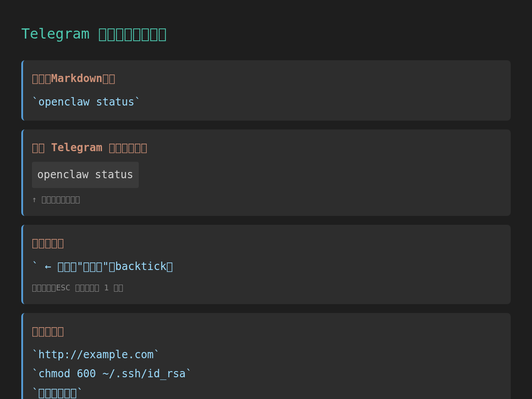Screen dimensions: 532x399
Task: Click the teal Telegram page title
Action: [x=94, y=34]
